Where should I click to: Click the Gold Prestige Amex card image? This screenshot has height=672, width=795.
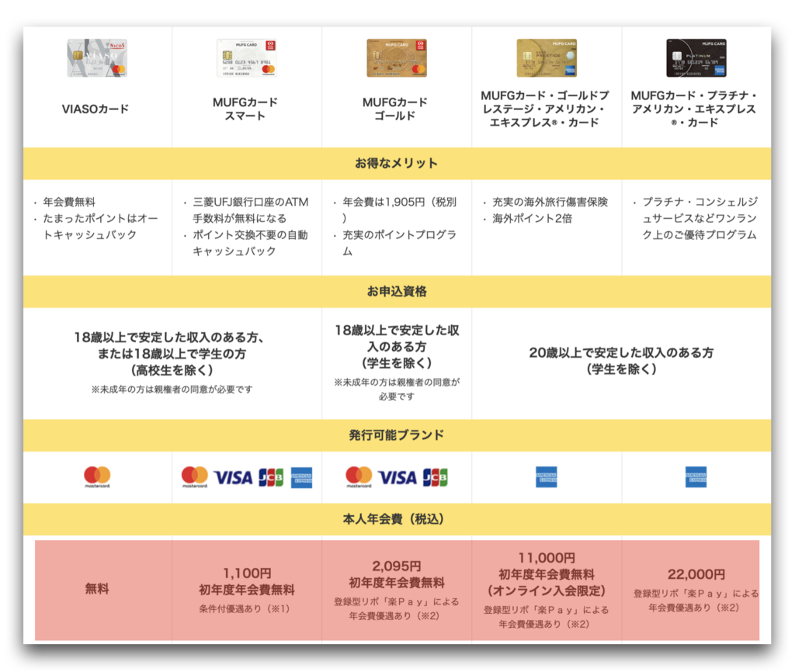pyautogui.click(x=547, y=57)
